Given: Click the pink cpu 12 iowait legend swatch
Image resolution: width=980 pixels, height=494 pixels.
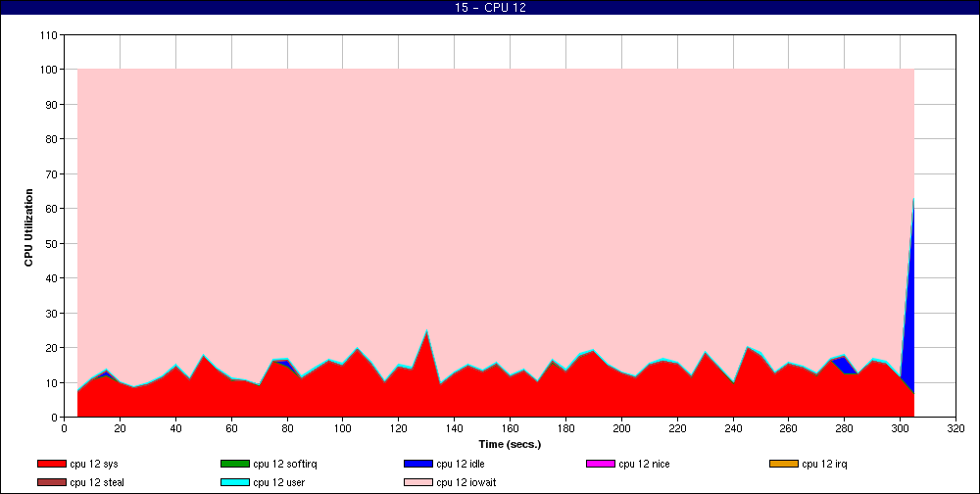Looking at the screenshot, I should tap(418, 483).
